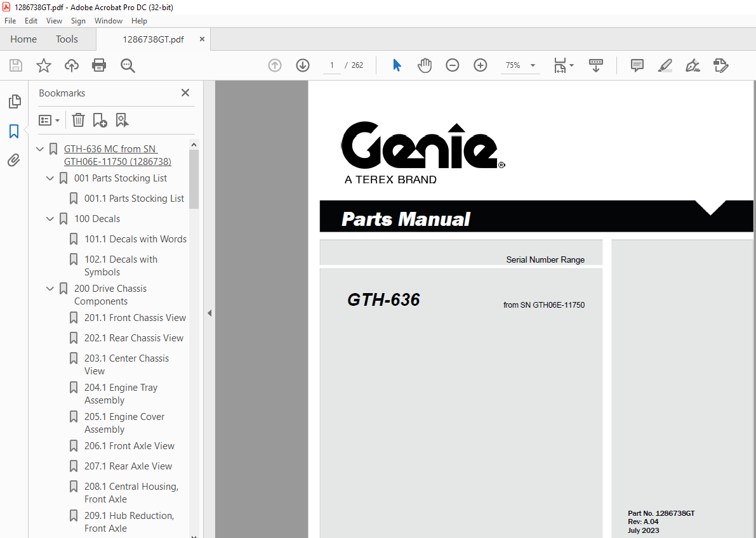
Task: Switch to the Home tab
Action: 23,39
